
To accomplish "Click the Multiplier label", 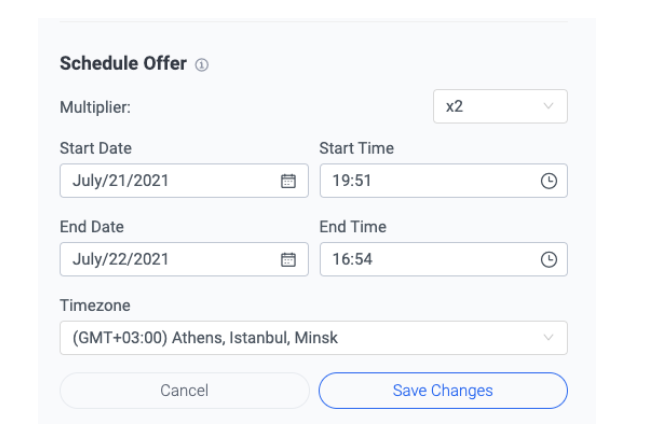I will pos(95,107).
